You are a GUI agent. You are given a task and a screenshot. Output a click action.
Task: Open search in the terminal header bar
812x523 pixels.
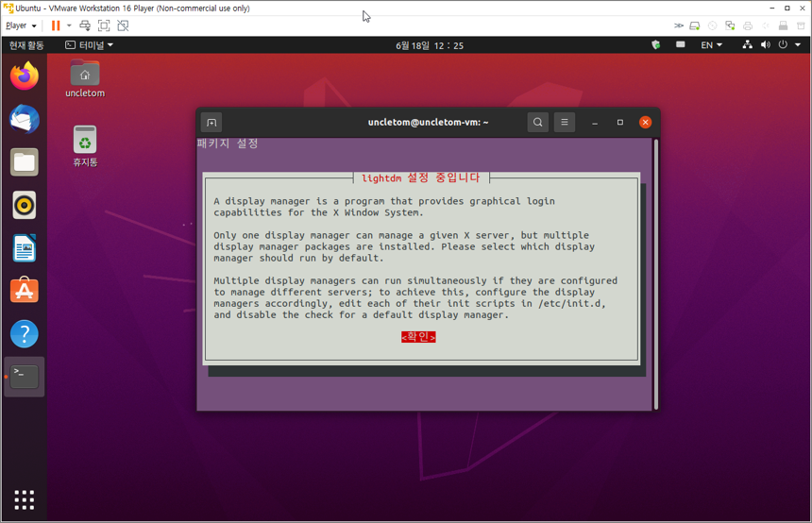coord(537,122)
